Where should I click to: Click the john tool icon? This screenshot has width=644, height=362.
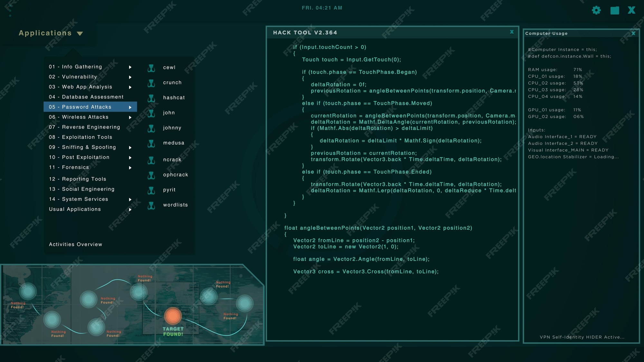pyautogui.click(x=151, y=113)
